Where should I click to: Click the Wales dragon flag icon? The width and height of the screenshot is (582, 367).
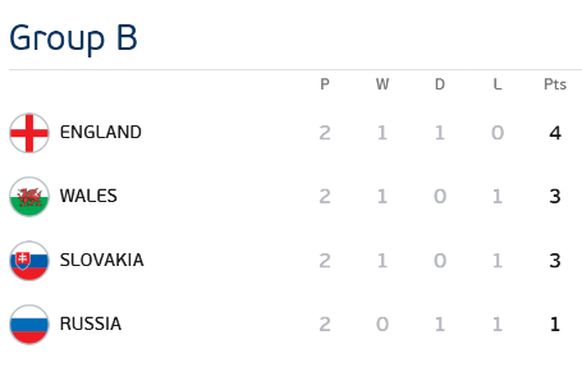point(29,197)
